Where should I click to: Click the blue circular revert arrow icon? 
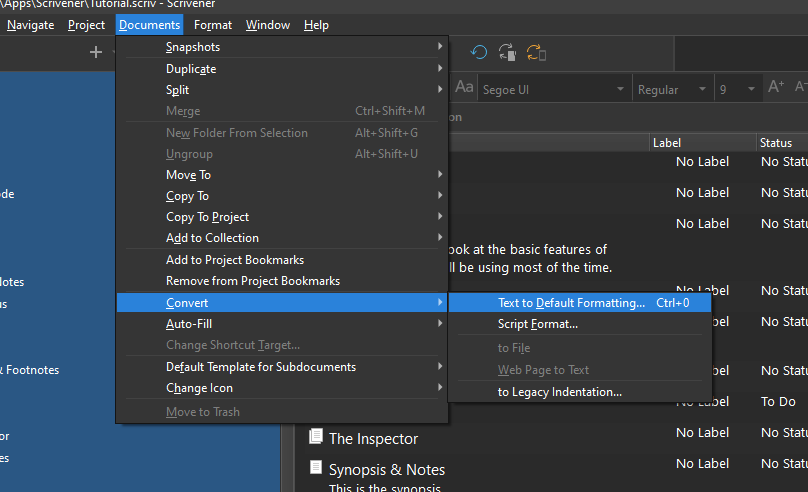[479, 53]
